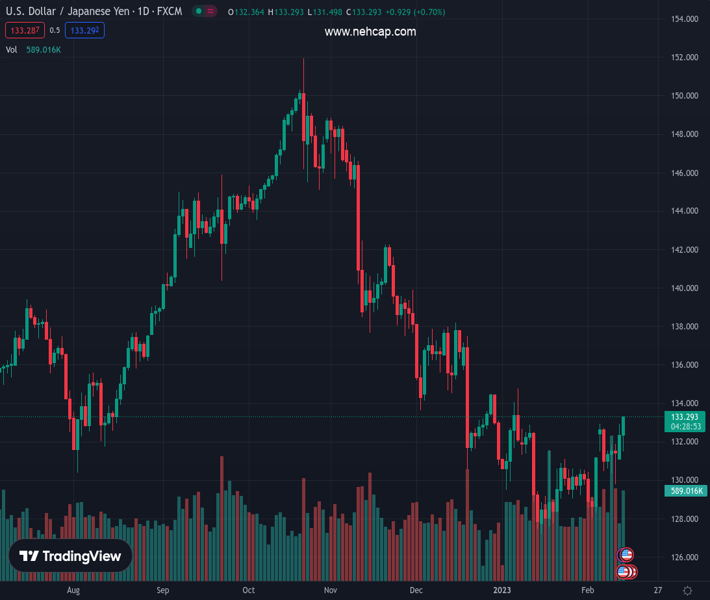Click the blue buy price 133.29 box

click(x=85, y=31)
